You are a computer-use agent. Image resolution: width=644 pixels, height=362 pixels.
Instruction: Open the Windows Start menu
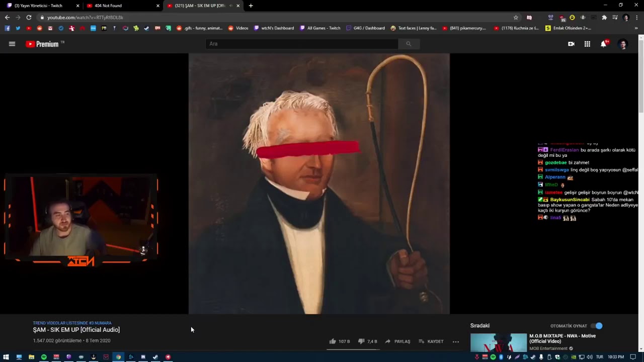click(6, 357)
